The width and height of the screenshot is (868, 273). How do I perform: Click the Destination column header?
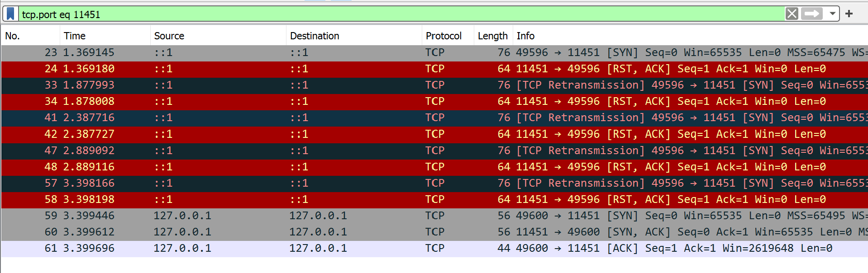[354, 36]
